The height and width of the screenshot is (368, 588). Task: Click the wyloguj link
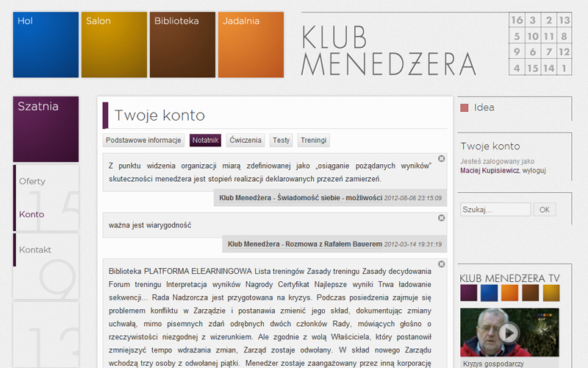click(x=534, y=171)
